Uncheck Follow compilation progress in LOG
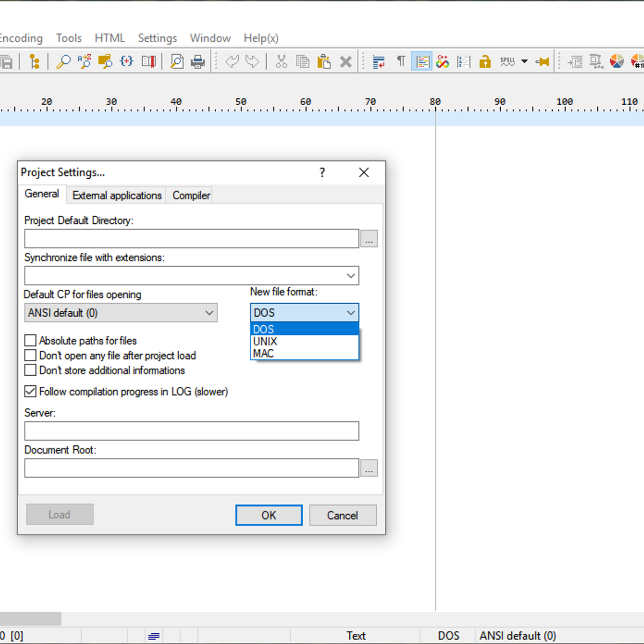This screenshot has width=644, height=644. pyautogui.click(x=31, y=391)
